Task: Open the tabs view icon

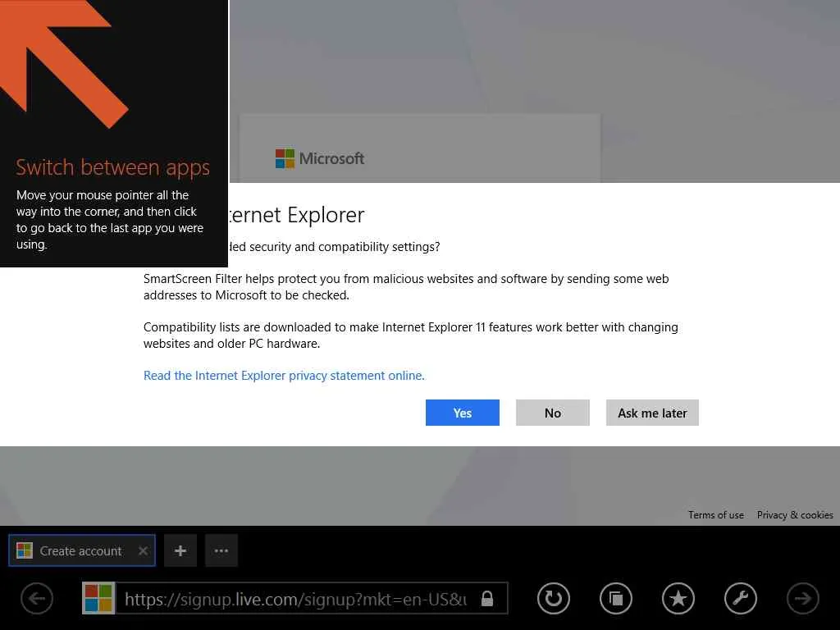Action: click(x=616, y=598)
